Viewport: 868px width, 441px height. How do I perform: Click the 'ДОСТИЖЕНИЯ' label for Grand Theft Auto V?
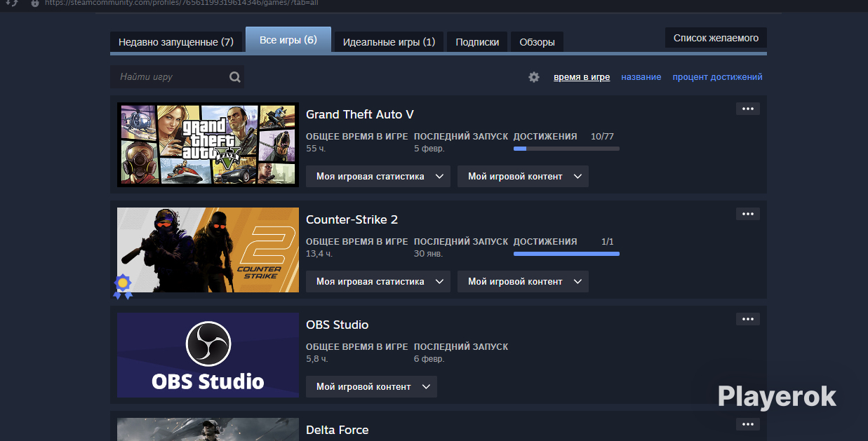click(x=545, y=137)
